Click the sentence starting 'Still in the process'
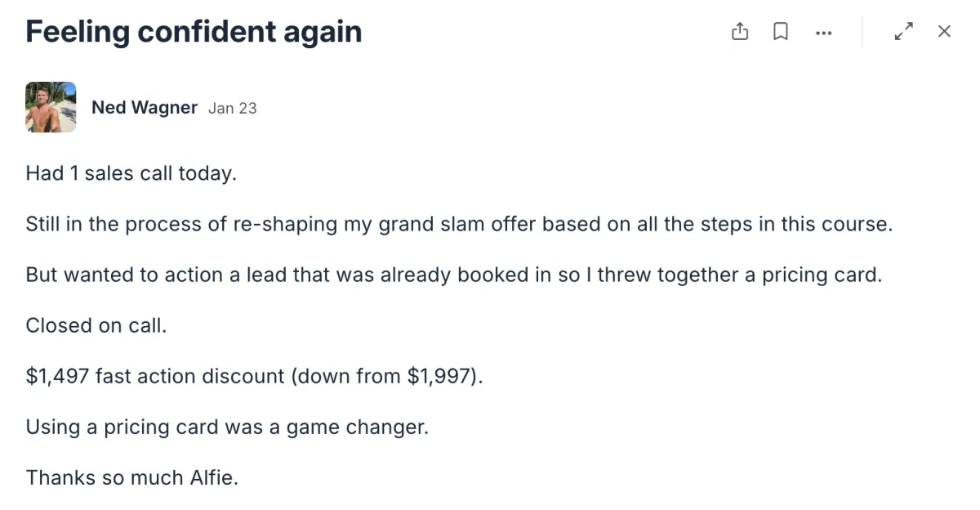Viewport: 980px width, 510px height. [459, 224]
